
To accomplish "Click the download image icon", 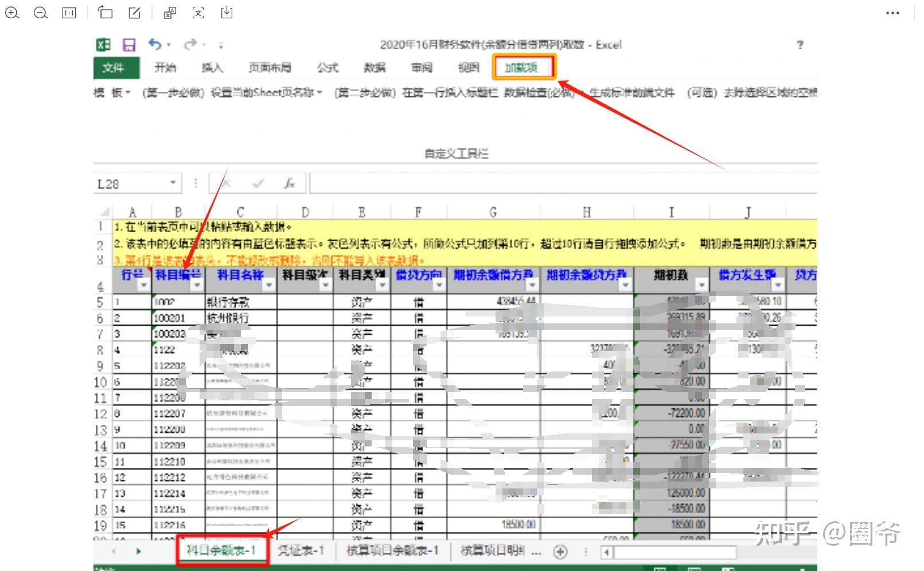I will [227, 12].
